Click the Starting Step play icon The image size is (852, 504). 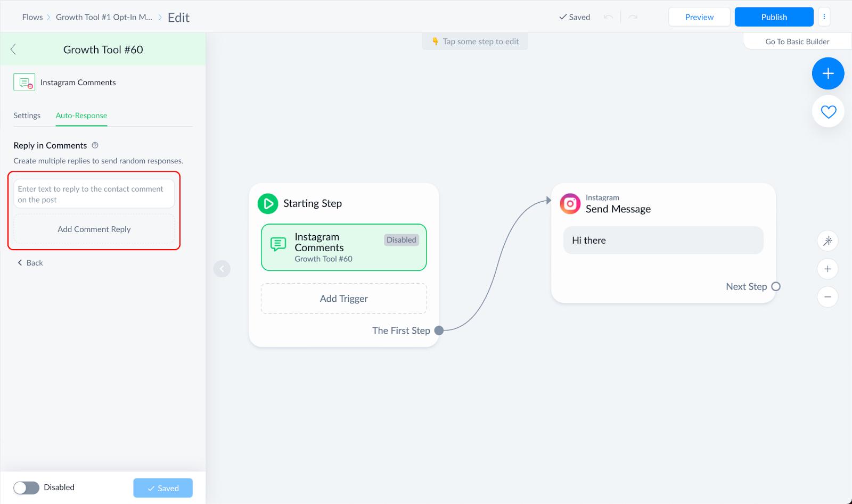[268, 203]
